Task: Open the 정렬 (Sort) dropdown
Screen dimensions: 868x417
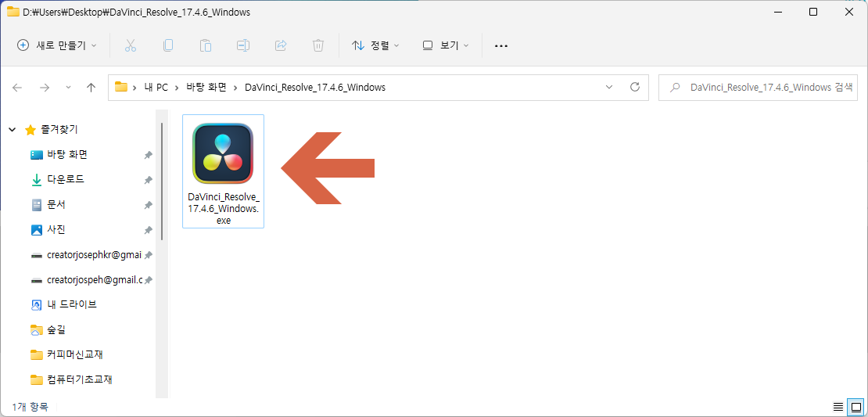Action: 376,45
